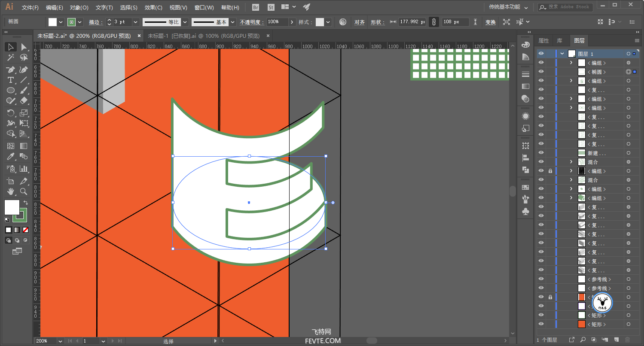Select the Shaper tool
This screenshot has width=644, height=346.
pyautogui.click(x=11, y=100)
